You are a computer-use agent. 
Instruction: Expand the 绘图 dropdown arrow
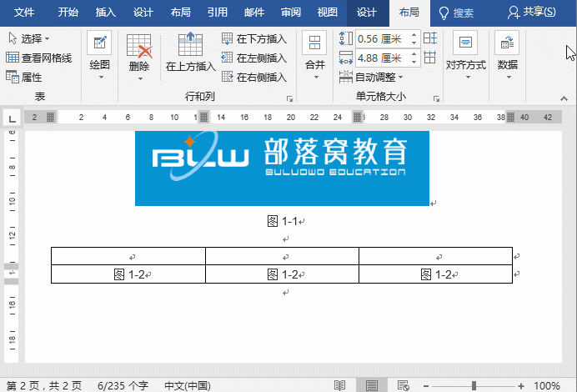[101, 78]
